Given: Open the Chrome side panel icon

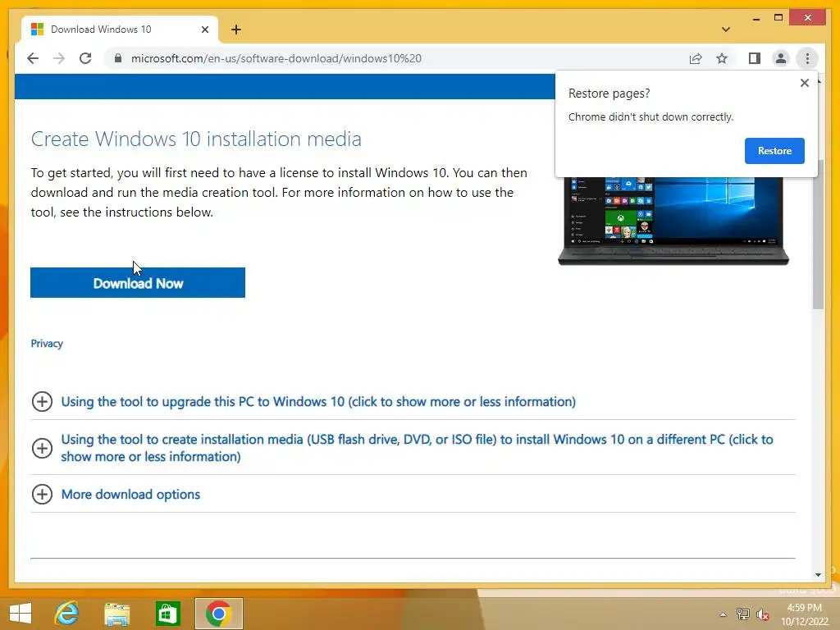Looking at the screenshot, I should coord(755,58).
